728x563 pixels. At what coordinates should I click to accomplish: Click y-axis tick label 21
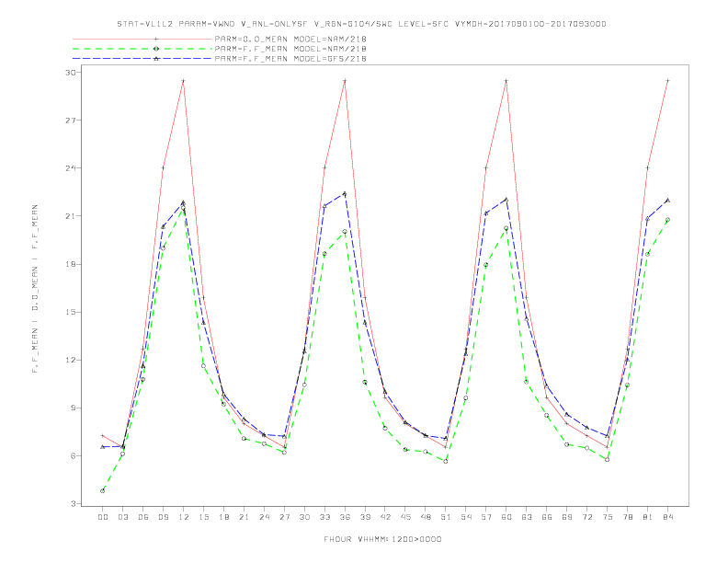[x=70, y=216]
